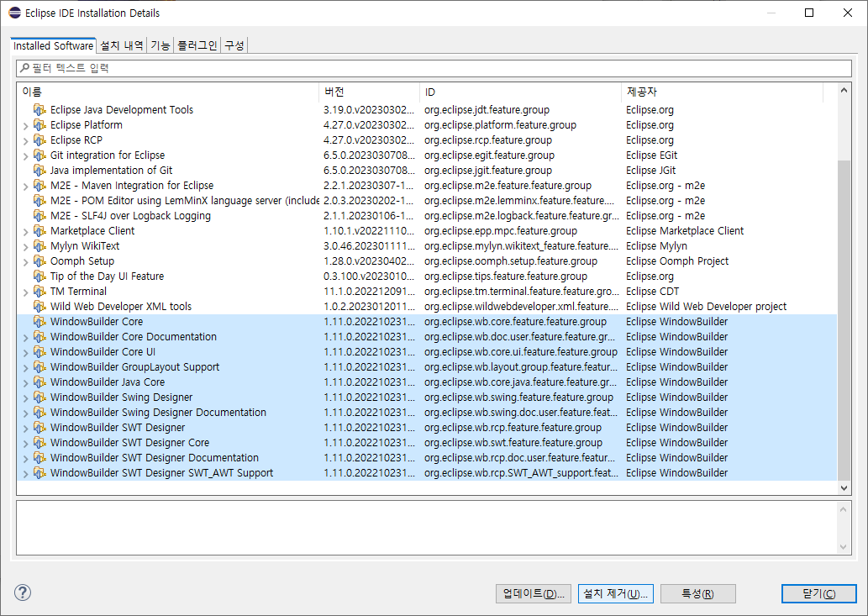
Task: Click provider text Eclipse CDT
Action: tap(653, 291)
